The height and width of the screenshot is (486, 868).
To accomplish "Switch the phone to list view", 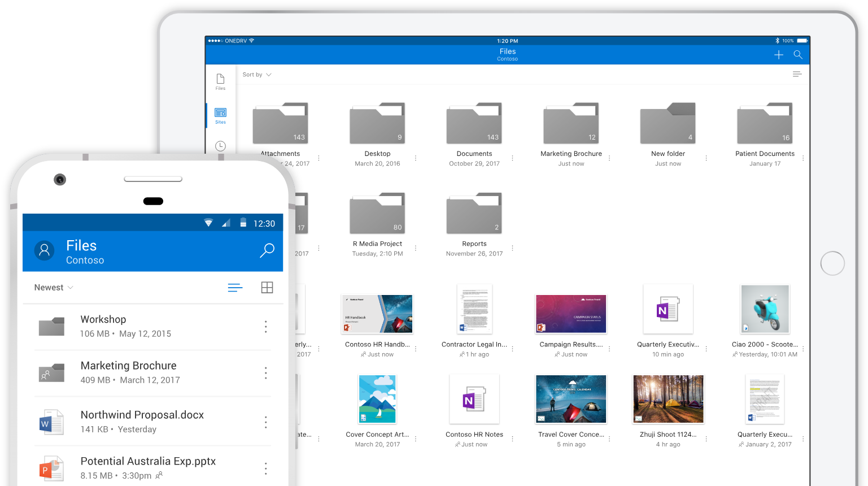I will pos(235,288).
